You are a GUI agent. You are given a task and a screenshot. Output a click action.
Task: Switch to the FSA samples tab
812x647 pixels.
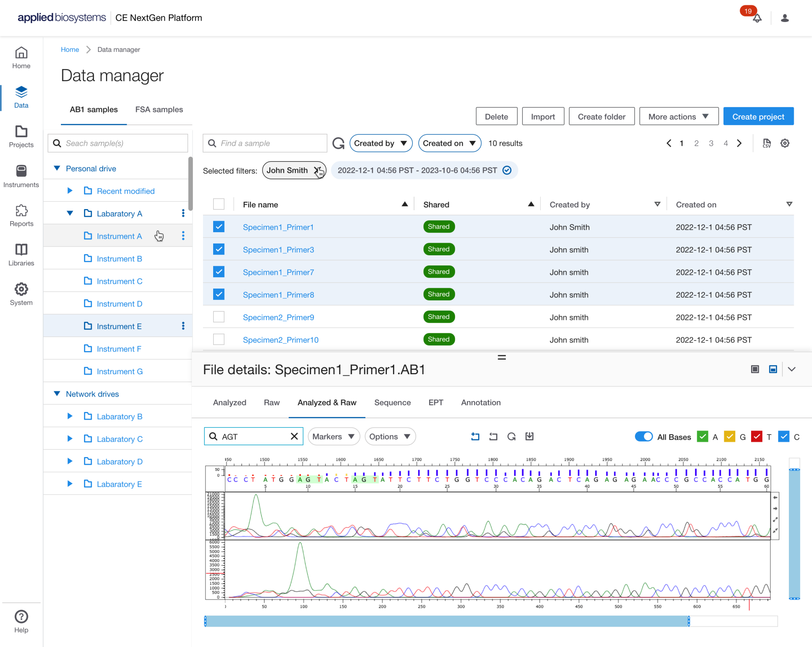click(x=159, y=110)
